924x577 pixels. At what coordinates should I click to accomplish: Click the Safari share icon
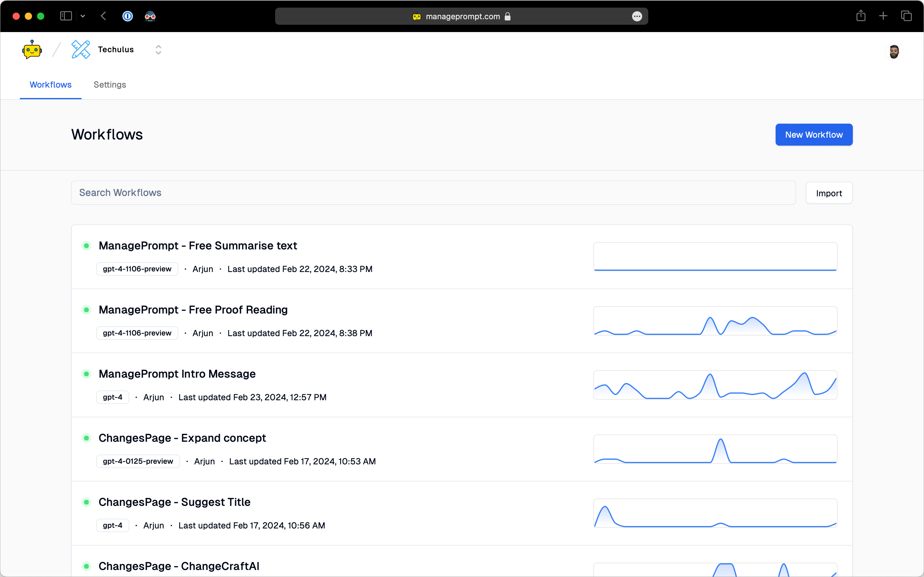tap(860, 16)
